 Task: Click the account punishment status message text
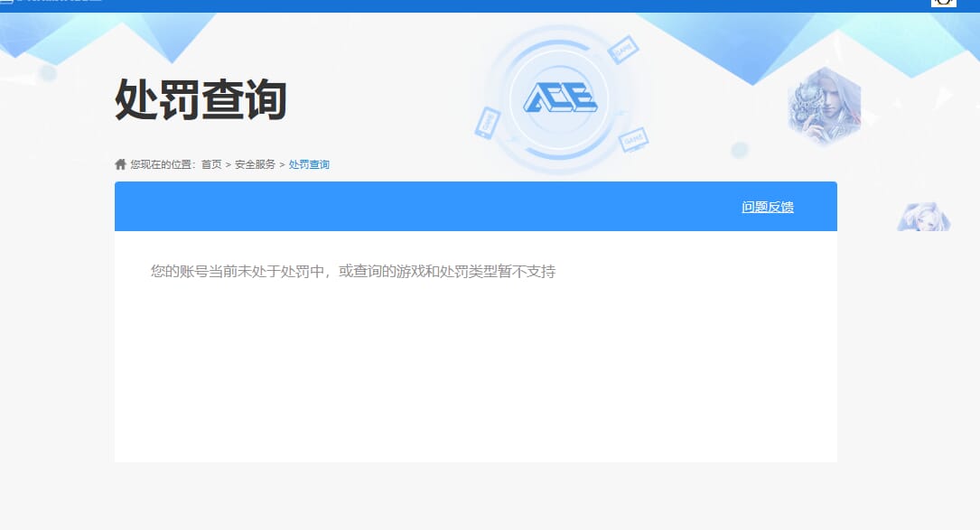tap(352, 271)
